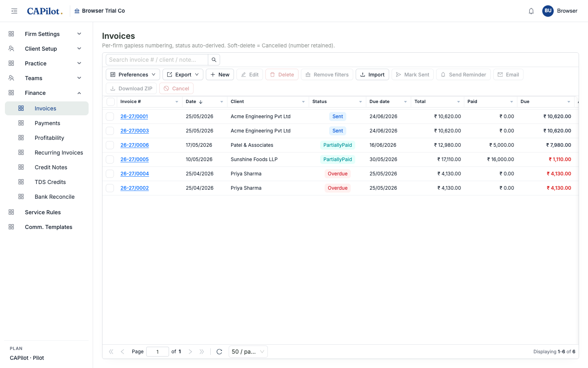The width and height of the screenshot is (588, 368).
Task: Open the Status column menu arrow
Action: 361,102
